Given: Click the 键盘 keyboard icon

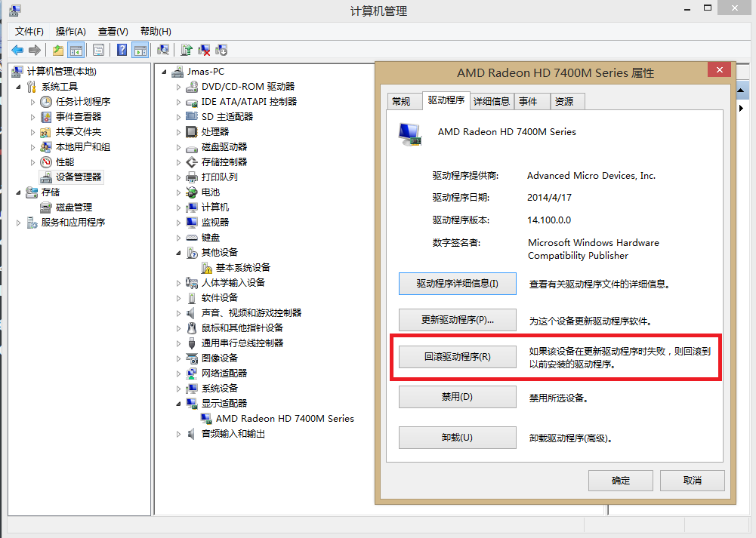Looking at the screenshot, I should pyautogui.click(x=192, y=238).
